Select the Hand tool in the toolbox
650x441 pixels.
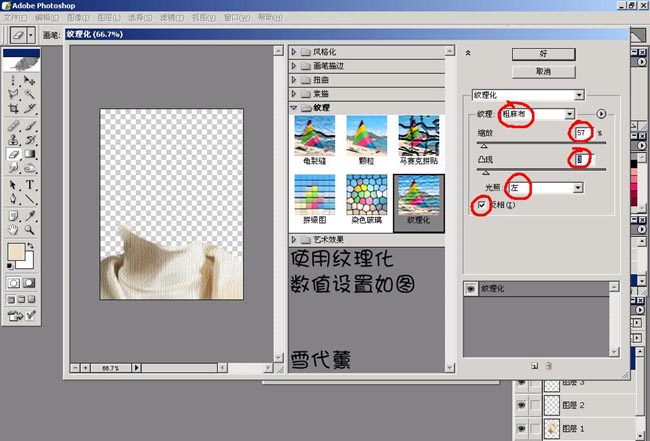13,229
